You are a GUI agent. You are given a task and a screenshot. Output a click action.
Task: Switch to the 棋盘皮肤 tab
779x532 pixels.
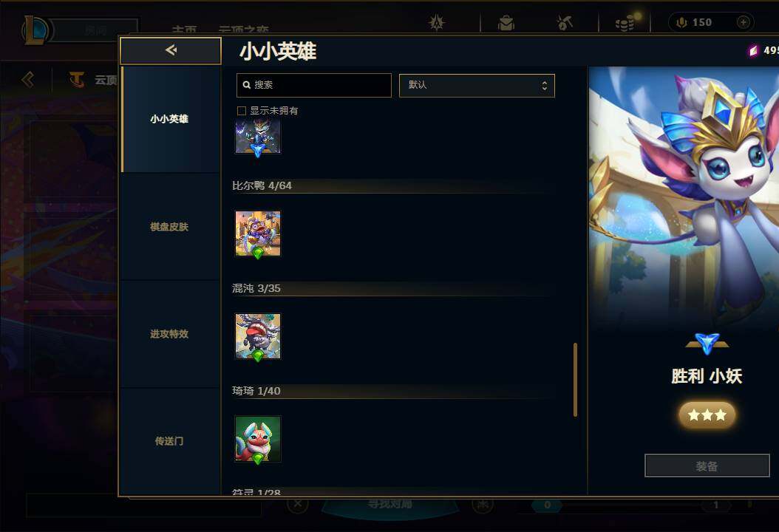point(169,227)
